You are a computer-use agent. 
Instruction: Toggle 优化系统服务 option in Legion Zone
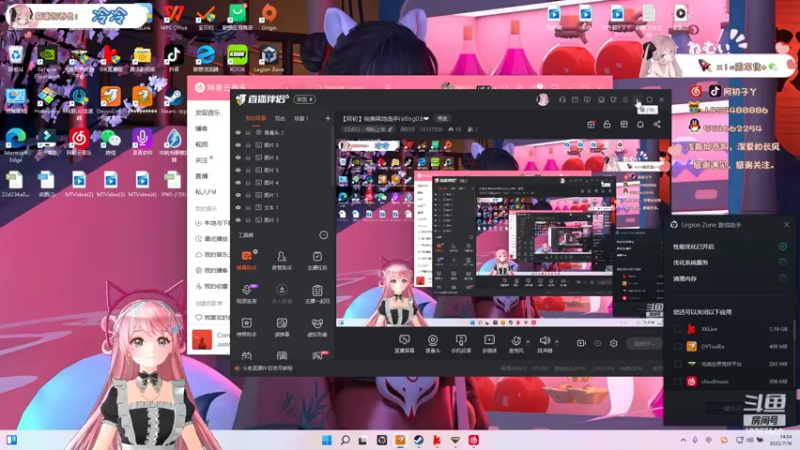point(783,262)
